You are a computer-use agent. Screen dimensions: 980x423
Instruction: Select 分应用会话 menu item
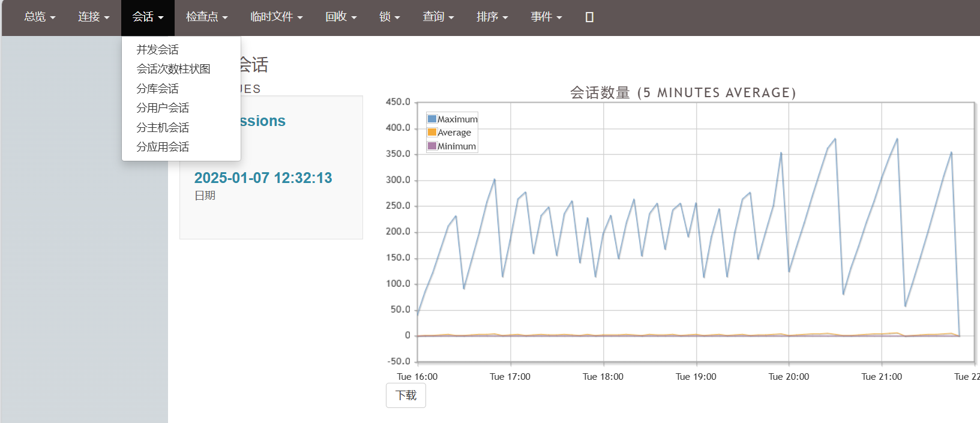pos(163,147)
